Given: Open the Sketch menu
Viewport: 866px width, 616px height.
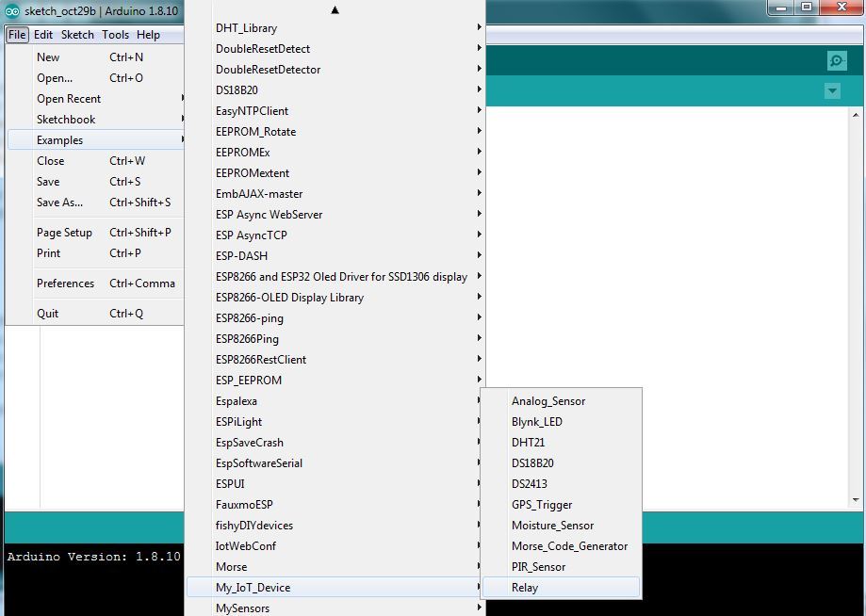Looking at the screenshot, I should (x=77, y=34).
